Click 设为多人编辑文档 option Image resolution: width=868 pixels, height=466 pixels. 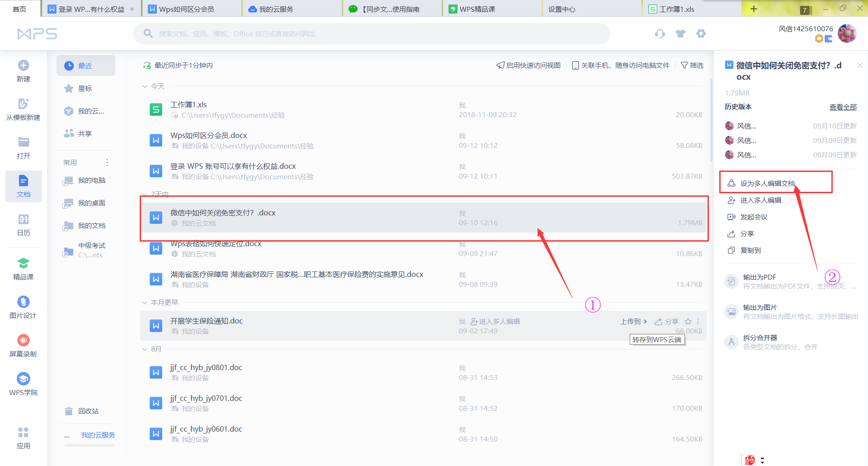click(761, 183)
